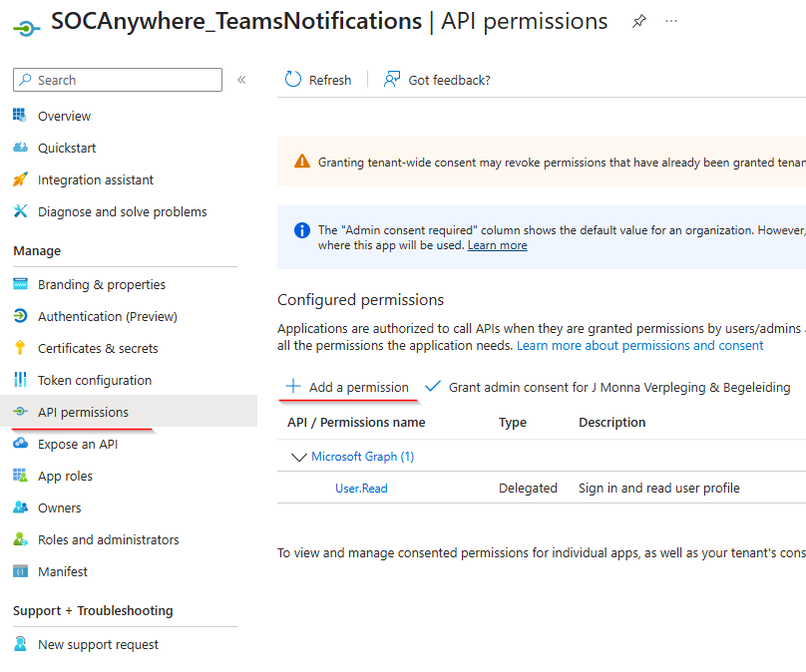Viewport: 806px width, 672px height.
Task: Open Diagnose and solve problems
Action: coord(122,211)
